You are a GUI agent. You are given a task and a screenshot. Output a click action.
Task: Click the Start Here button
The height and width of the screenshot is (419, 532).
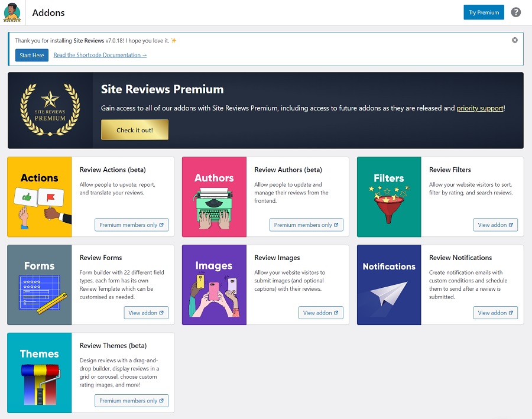(32, 56)
